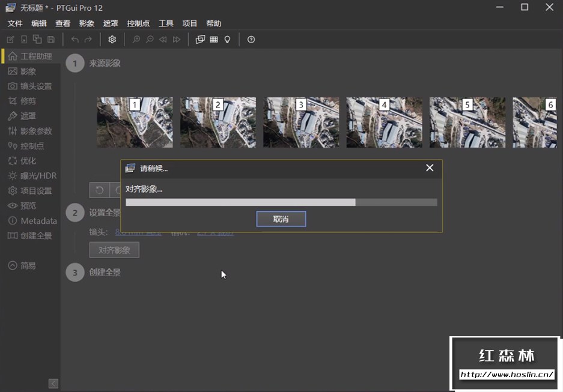Image resolution: width=563 pixels, height=392 pixels.
Task: Open the 文件 menu
Action: pyautogui.click(x=15, y=23)
